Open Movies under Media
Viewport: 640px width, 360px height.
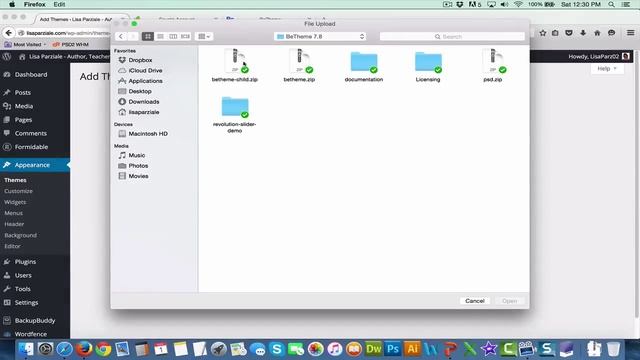(x=138, y=176)
